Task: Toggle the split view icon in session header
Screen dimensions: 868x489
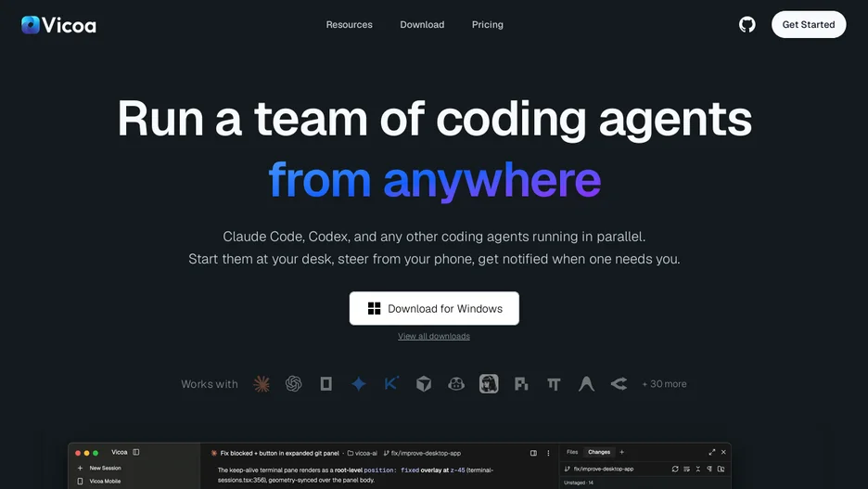Action: (533, 453)
